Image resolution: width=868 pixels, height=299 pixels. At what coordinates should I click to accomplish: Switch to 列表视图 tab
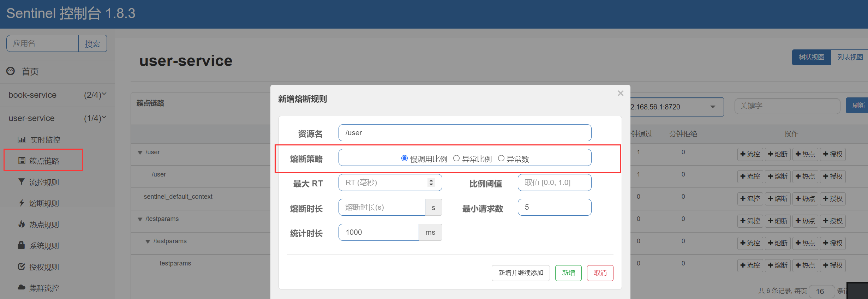click(x=850, y=57)
